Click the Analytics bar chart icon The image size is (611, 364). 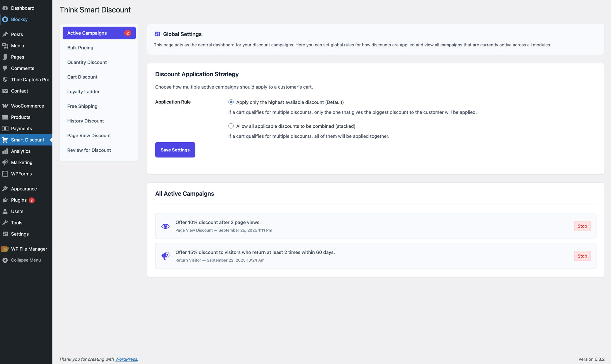[5, 151]
